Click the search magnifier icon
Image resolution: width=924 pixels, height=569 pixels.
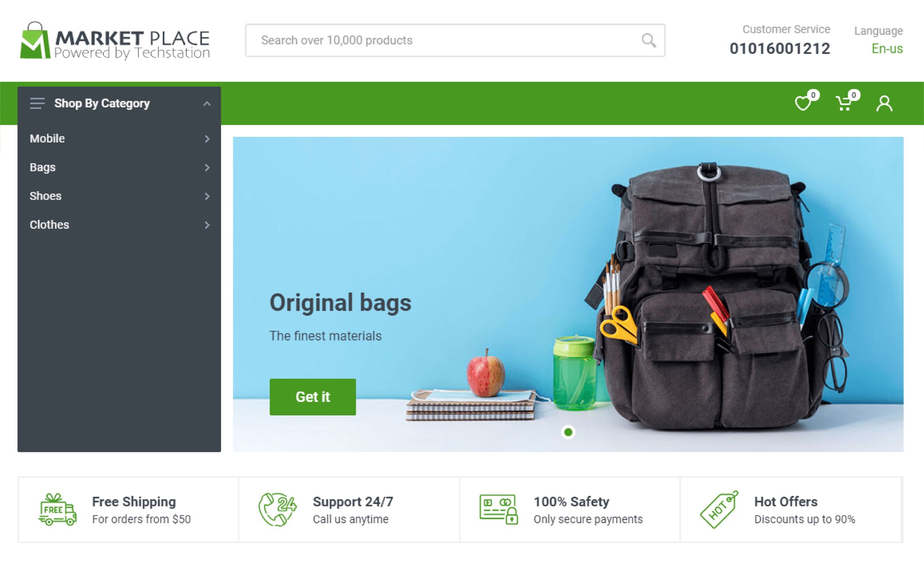(649, 40)
